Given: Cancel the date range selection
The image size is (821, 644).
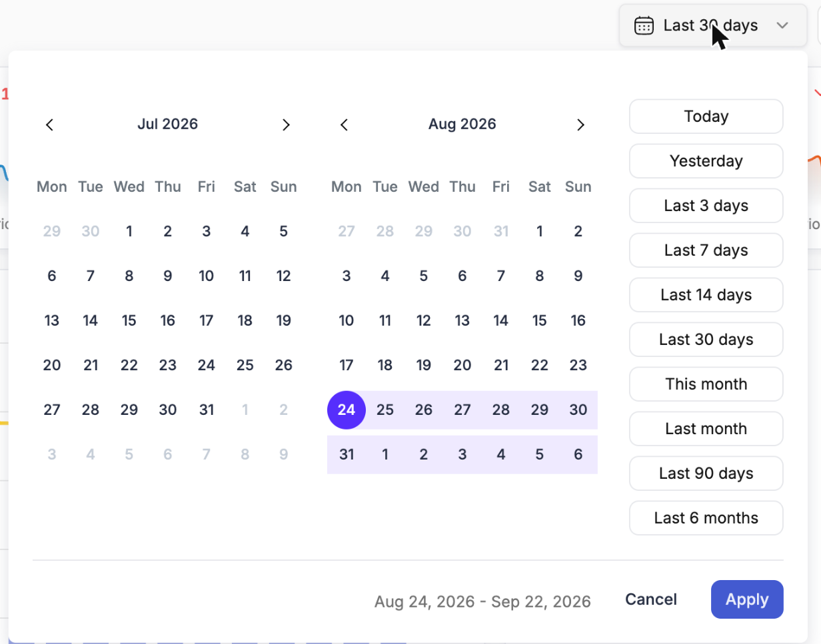Looking at the screenshot, I should 651,599.
